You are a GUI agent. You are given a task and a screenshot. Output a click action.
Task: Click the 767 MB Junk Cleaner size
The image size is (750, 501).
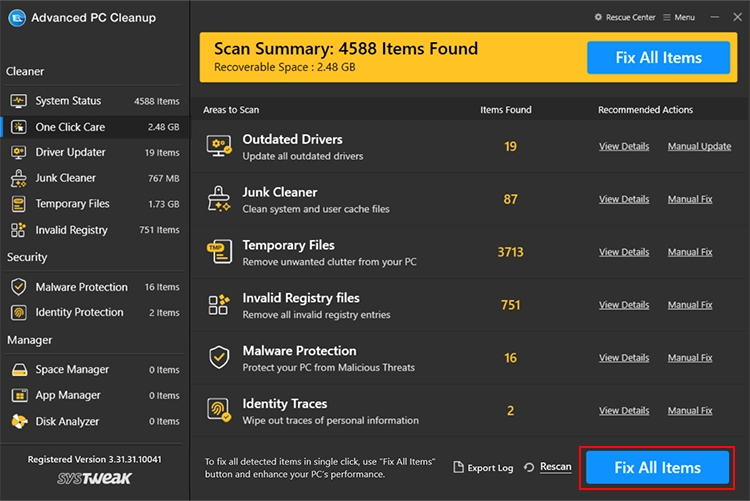164,178
